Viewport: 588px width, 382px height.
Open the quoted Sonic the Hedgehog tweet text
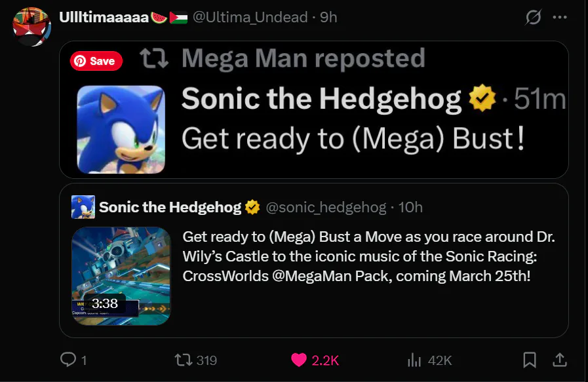click(x=368, y=256)
